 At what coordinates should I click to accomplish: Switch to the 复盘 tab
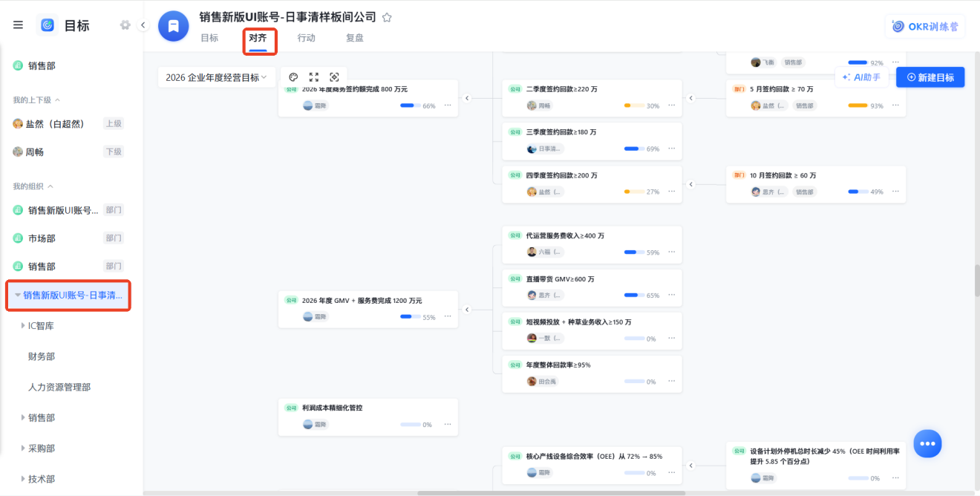coord(355,38)
